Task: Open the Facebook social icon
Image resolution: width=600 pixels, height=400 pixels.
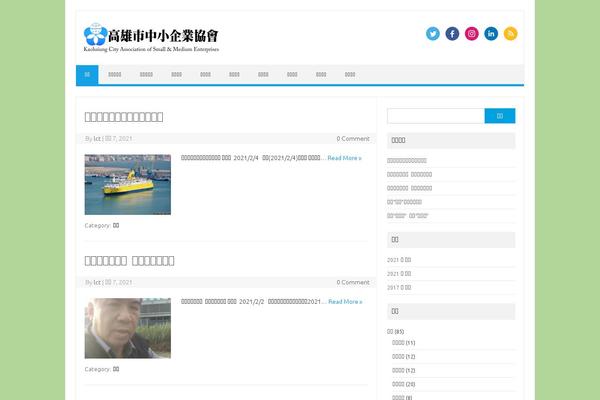Action: (452, 34)
